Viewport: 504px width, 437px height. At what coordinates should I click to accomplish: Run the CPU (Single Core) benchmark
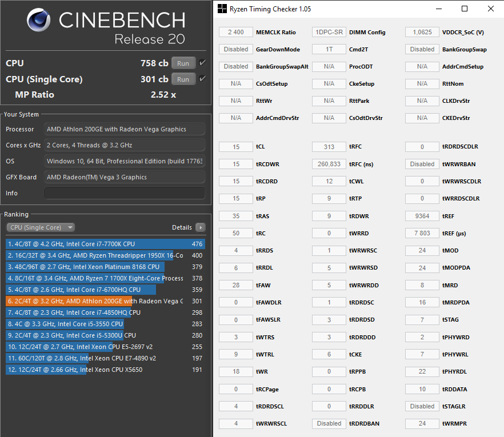coord(183,79)
